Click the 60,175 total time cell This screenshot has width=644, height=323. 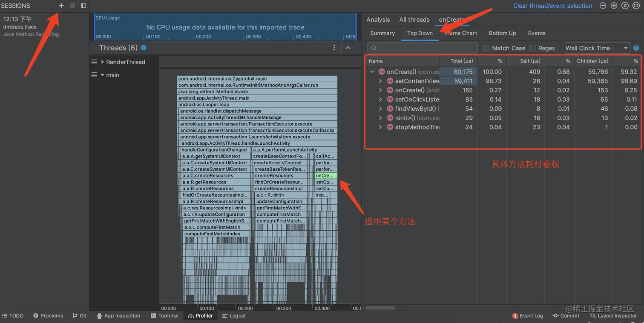(458, 72)
